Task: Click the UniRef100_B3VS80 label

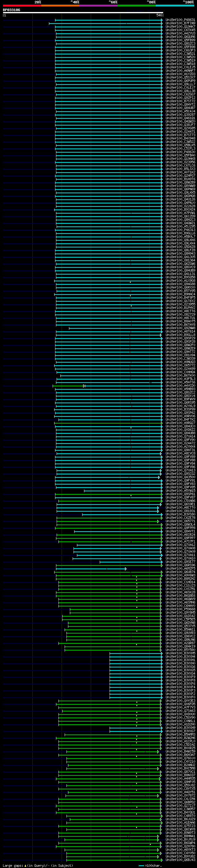Action: pos(180,515)
